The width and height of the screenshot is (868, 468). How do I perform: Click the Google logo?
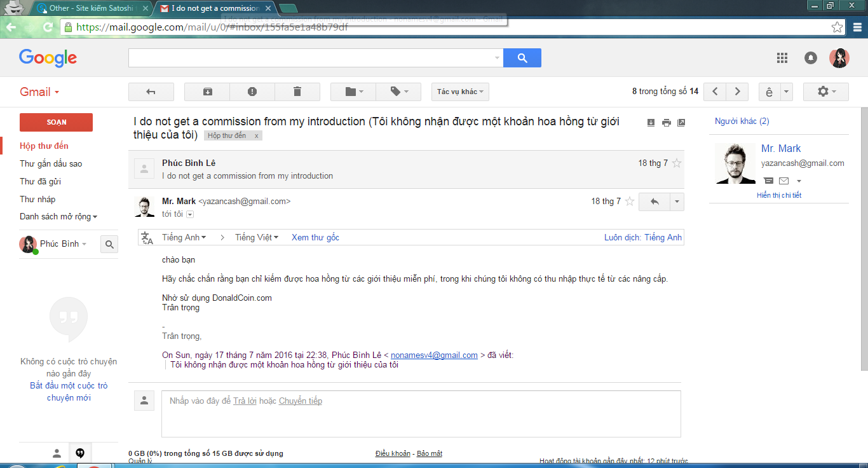pos(48,58)
